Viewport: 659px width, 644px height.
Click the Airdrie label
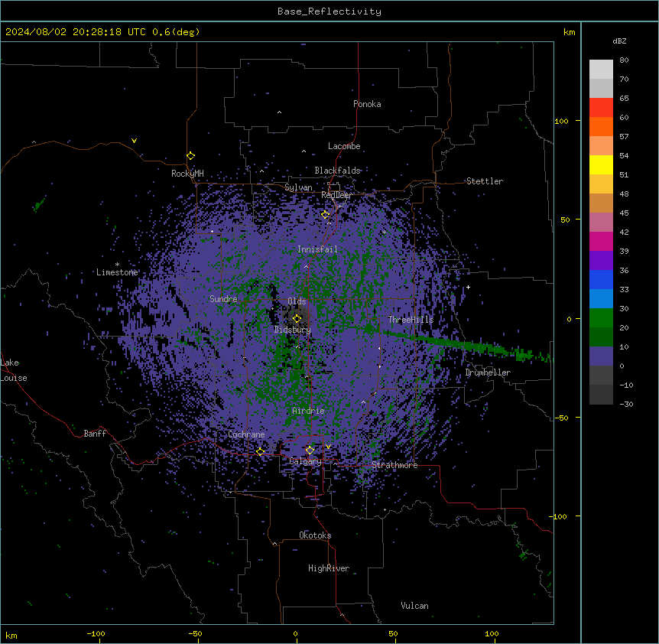308,411
